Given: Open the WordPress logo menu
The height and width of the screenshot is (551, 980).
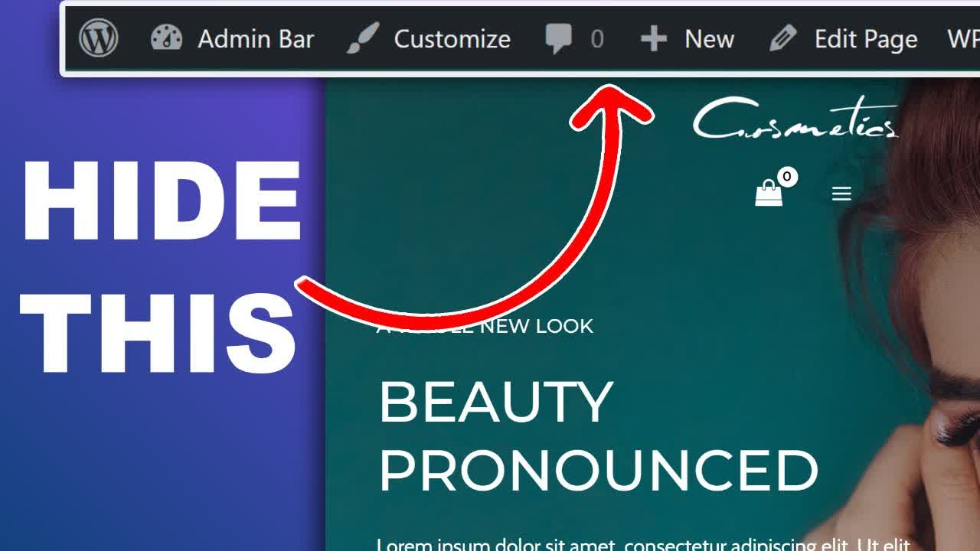Looking at the screenshot, I should [x=99, y=38].
